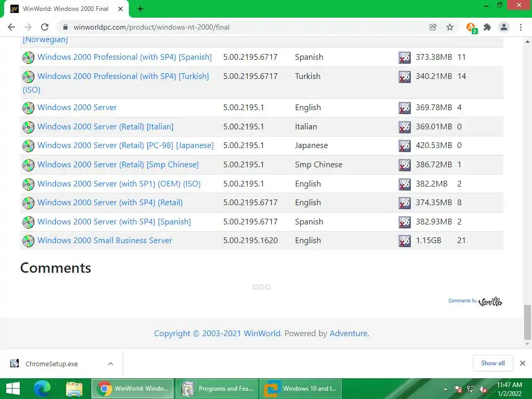Click disc icon beside Windows 2000 Professional Spanish
Screen dimensions: 532x399
28,57
